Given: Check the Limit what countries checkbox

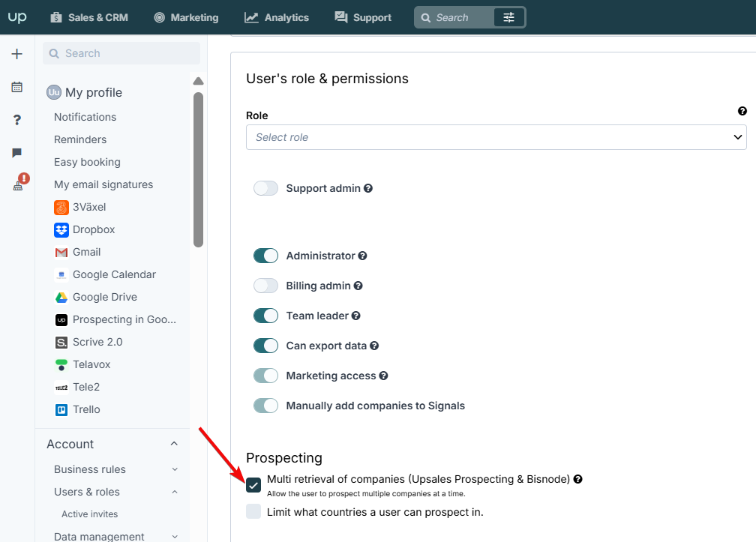Looking at the screenshot, I should [253, 512].
